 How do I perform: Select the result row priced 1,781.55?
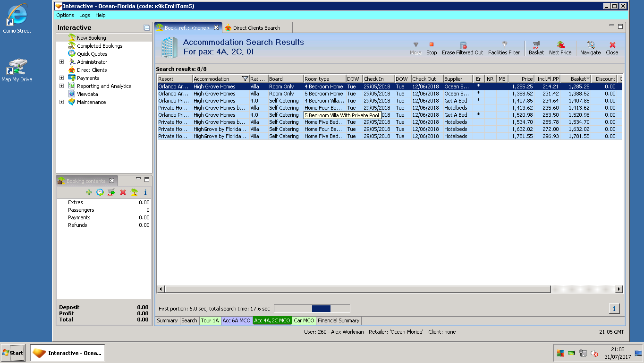tap(390, 136)
